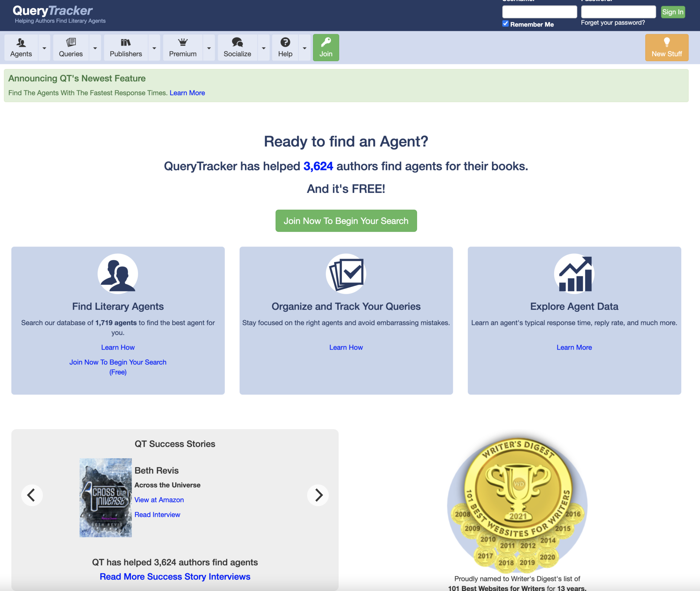
Task: Click the green Join Now To Begin Your Search button
Action: (346, 221)
